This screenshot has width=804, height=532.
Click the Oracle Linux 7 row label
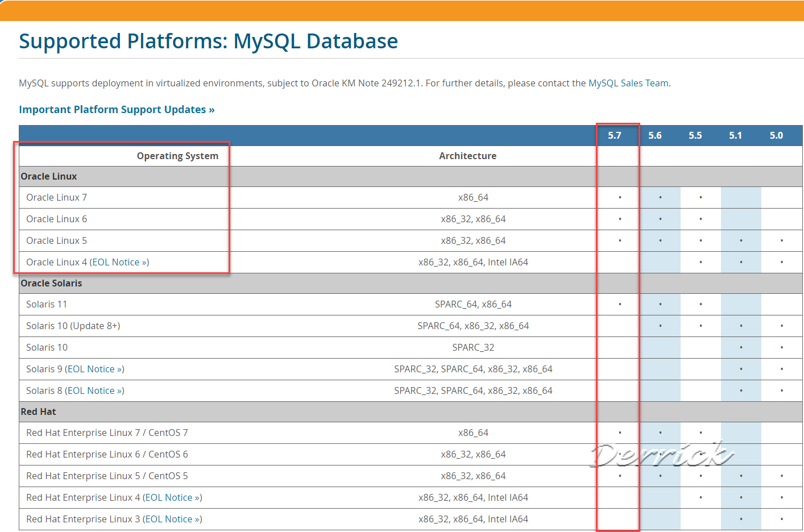56,197
